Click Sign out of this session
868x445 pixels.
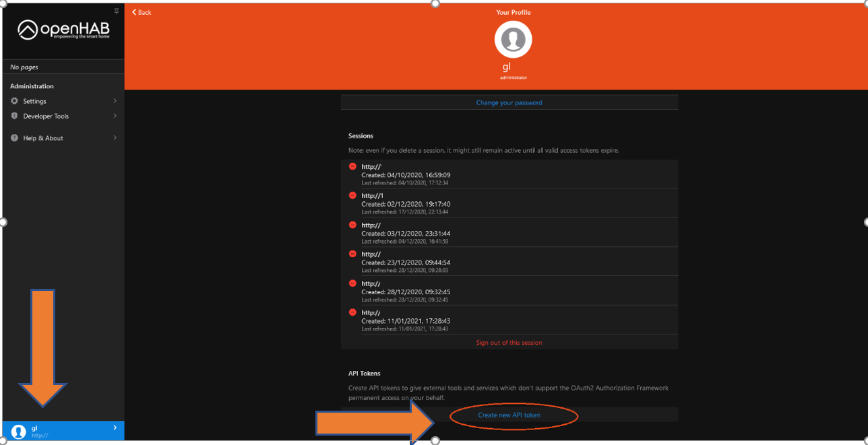pos(509,343)
